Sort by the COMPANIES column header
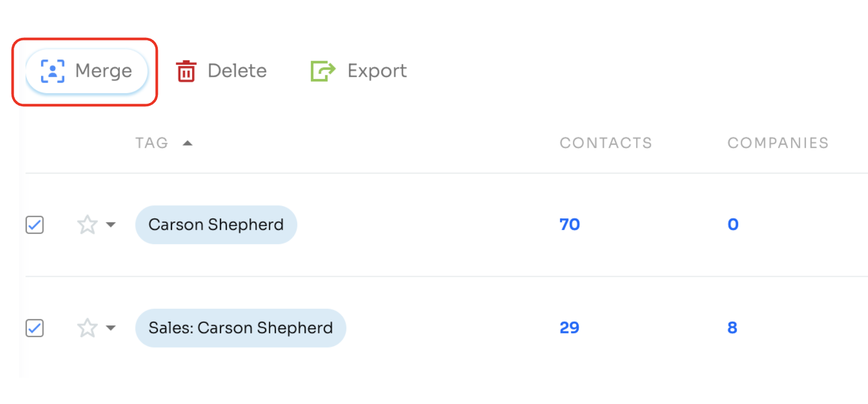Screen dimensions: 868x404 point(778,143)
